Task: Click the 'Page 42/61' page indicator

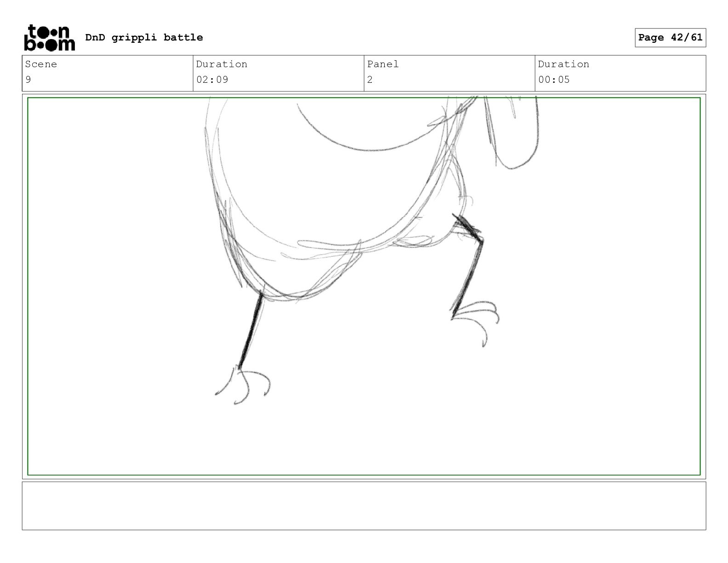Action: [670, 37]
